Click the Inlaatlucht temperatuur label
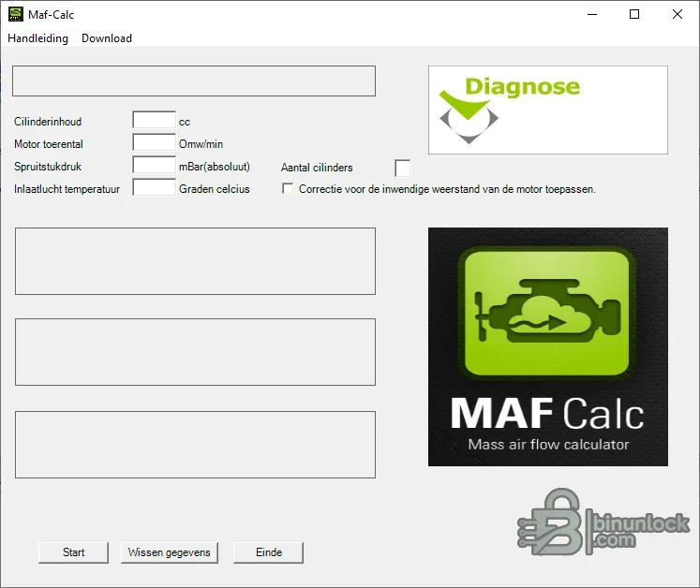This screenshot has height=588, width=700. (67, 189)
